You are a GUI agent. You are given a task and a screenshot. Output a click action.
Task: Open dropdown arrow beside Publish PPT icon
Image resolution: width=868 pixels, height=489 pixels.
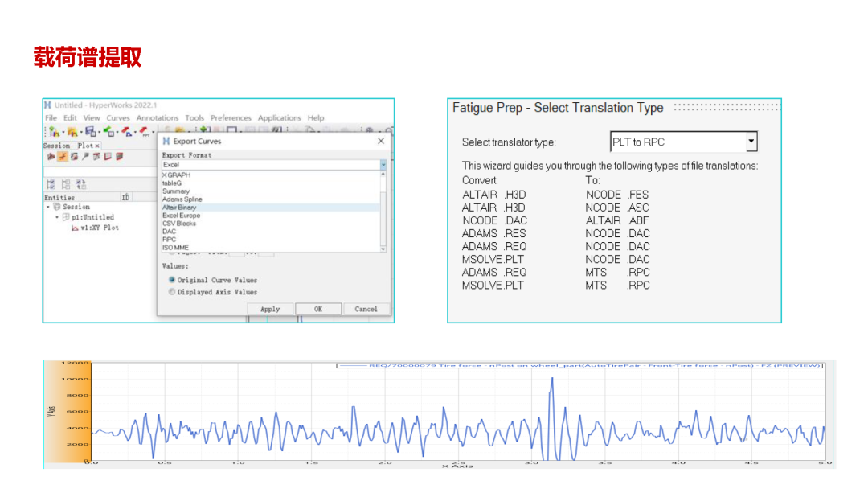point(154,132)
